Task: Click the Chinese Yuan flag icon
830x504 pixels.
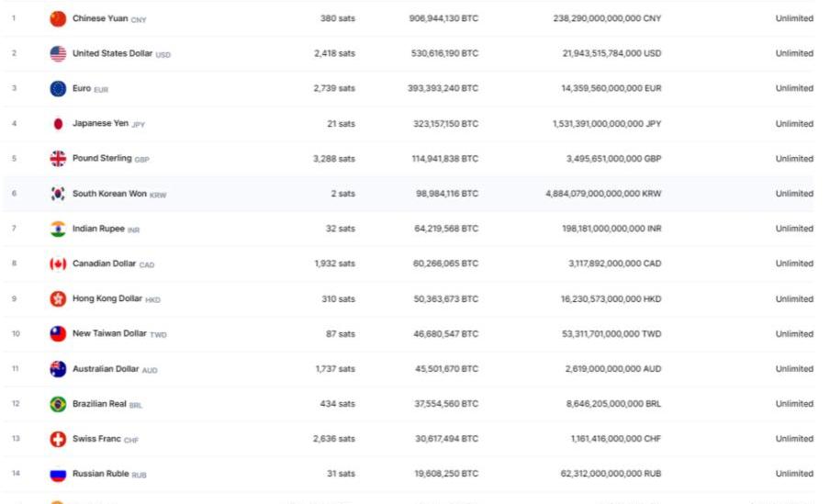Action: [58, 18]
